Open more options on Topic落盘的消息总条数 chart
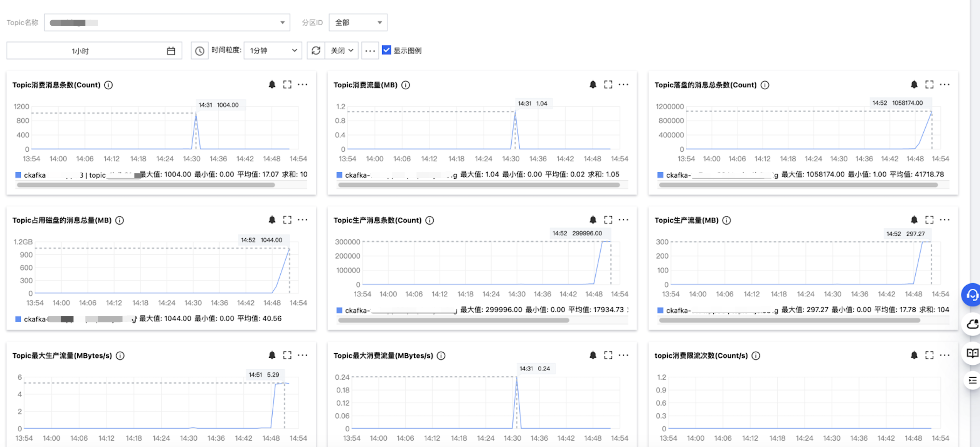980x447 pixels. tap(944, 84)
